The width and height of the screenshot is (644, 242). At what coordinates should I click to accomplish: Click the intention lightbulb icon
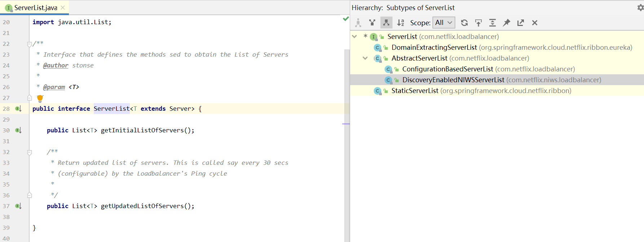pos(40,98)
